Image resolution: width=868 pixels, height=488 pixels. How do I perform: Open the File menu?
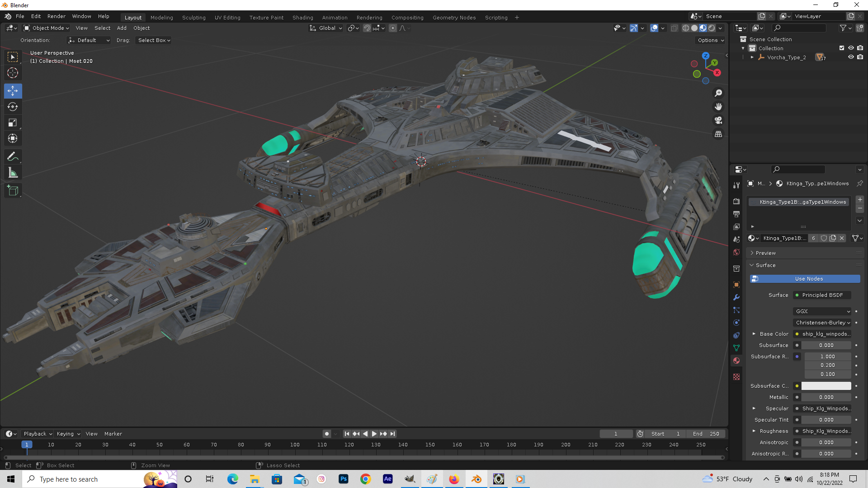(20, 16)
